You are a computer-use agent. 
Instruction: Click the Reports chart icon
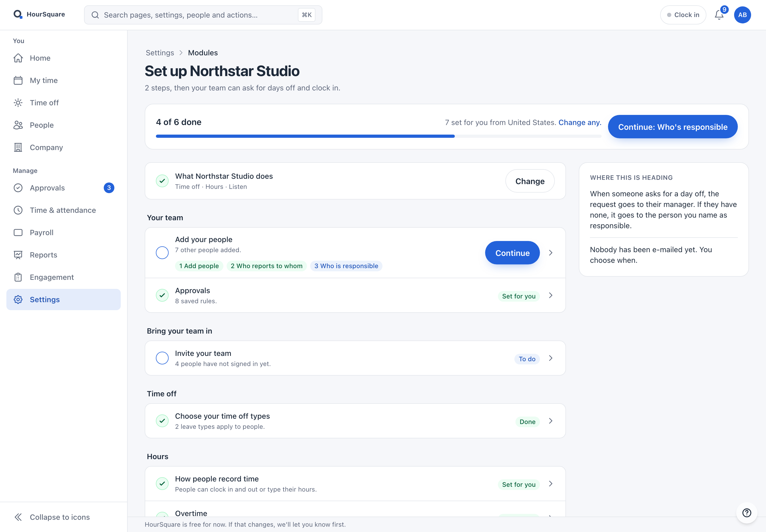click(x=18, y=255)
